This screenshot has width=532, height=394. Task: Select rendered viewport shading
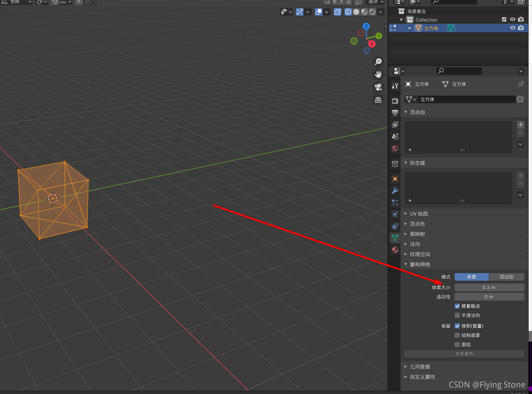(x=372, y=12)
